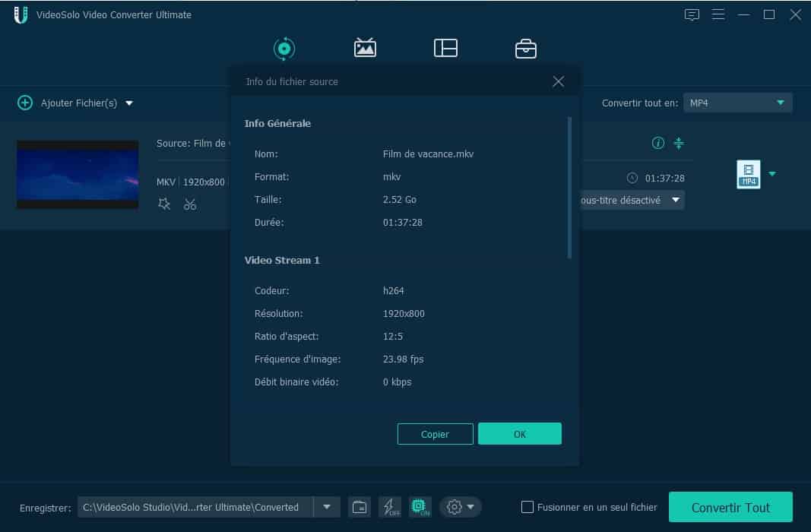Check Fusionner en un seul fichier
This screenshot has height=532, width=811.
[x=527, y=507]
